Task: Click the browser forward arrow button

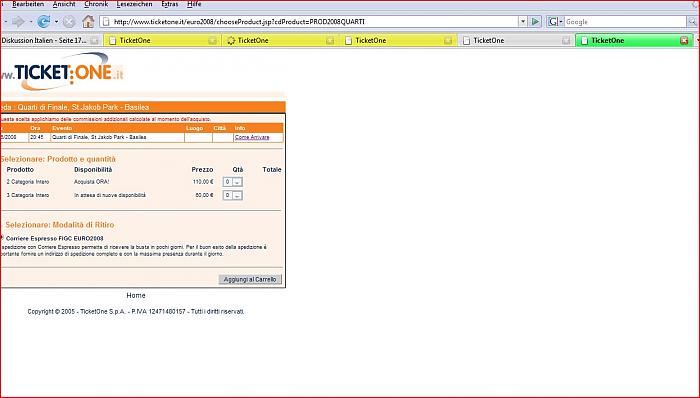Action: tap(18, 21)
